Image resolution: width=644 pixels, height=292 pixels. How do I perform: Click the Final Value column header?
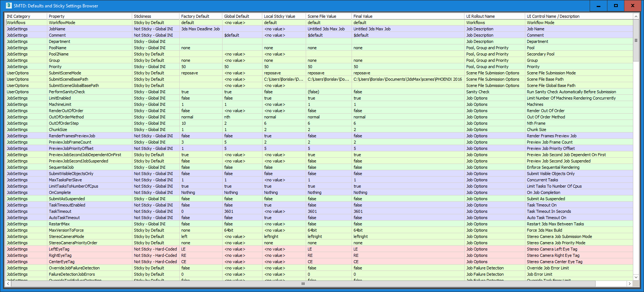pos(363,16)
